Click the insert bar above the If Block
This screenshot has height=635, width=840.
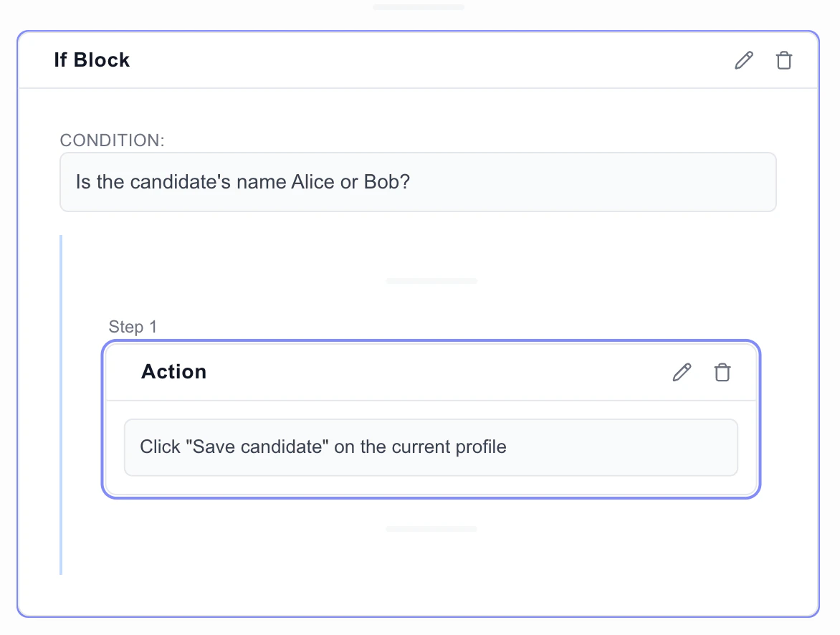pyautogui.click(x=419, y=7)
